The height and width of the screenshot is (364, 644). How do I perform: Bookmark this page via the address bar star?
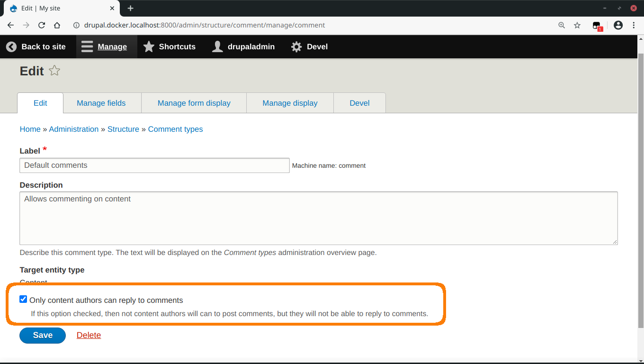pos(577,25)
